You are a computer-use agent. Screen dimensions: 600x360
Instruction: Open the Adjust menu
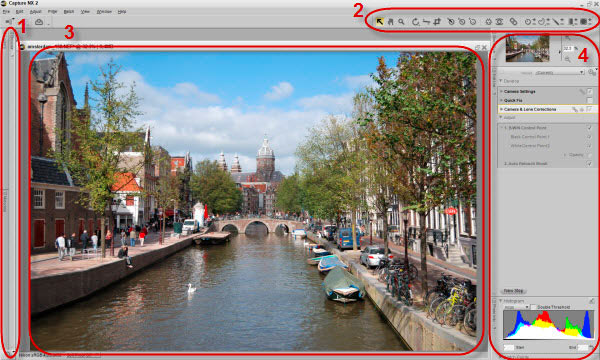click(36, 12)
